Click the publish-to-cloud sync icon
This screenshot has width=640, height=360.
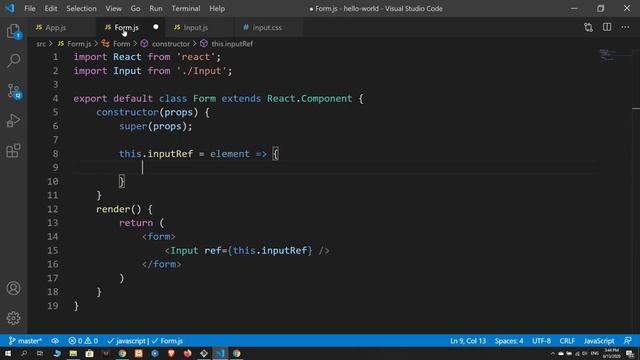pyautogui.click(x=55, y=341)
